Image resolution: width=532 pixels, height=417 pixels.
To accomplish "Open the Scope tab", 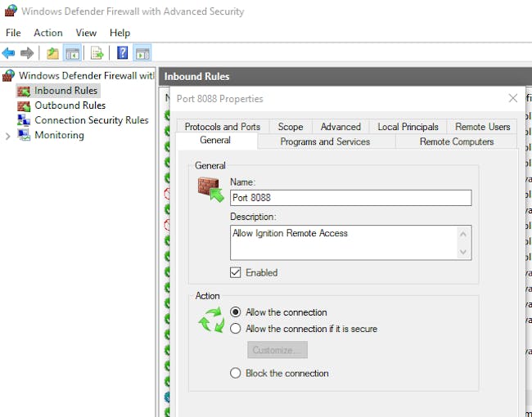I will (290, 127).
